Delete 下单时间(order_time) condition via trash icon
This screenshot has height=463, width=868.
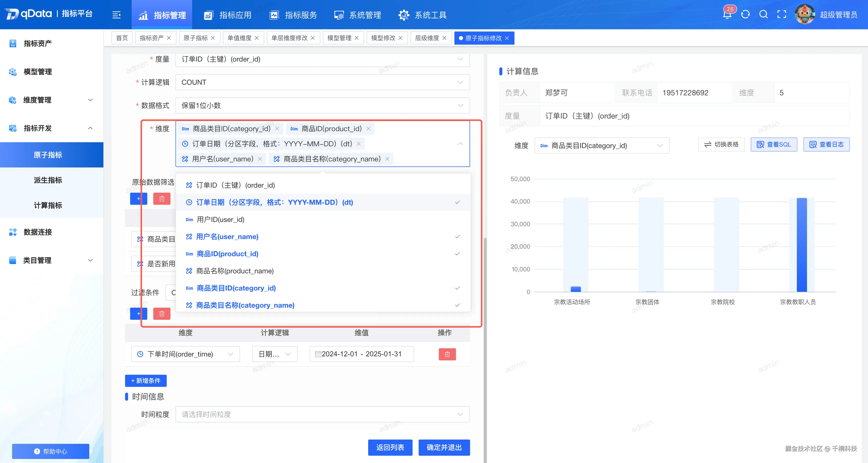click(x=447, y=354)
